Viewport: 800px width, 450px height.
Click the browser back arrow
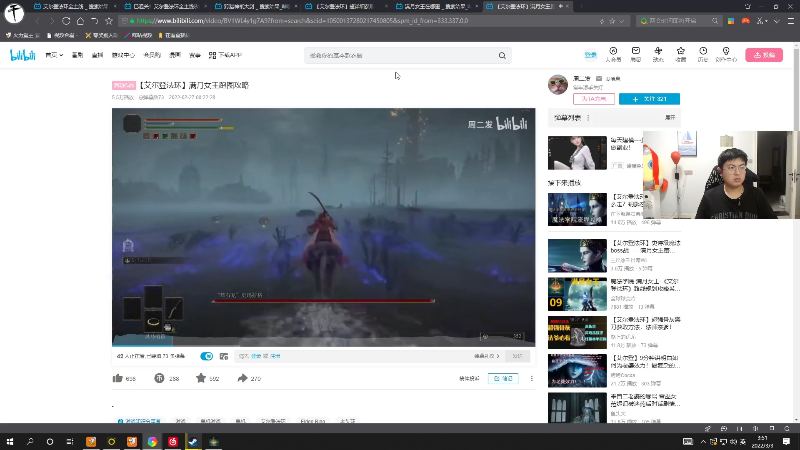(x=37, y=21)
